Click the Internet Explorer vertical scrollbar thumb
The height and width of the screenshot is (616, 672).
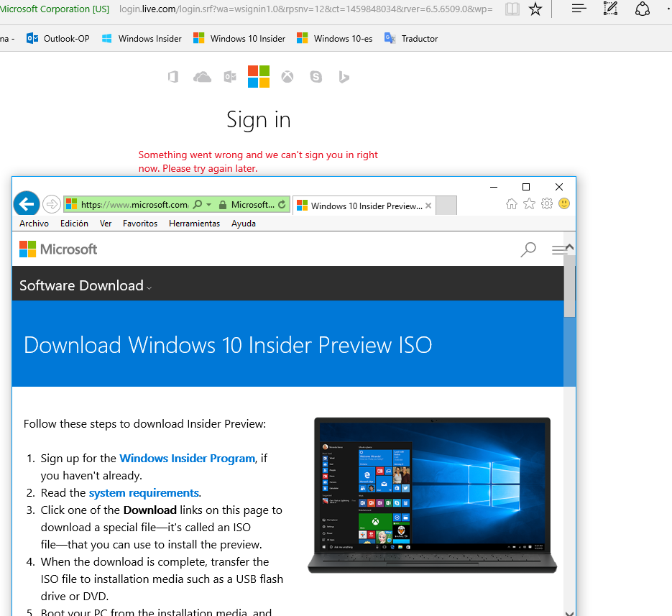coord(569,286)
